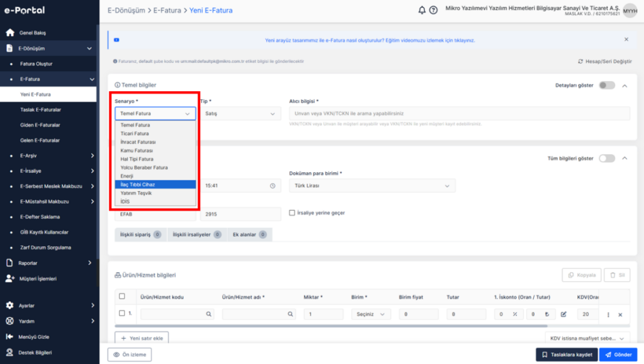The height and width of the screenshot is (364, 644).
Task: Check the İrsaliye yerine geçer checkbox
Action: [292, 213]
